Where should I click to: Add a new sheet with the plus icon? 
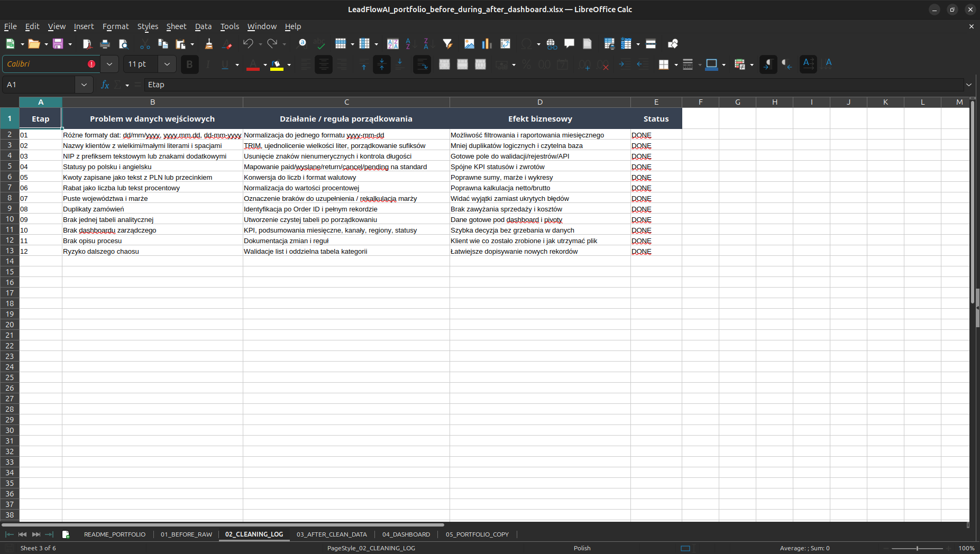click(x=66, y=534)
